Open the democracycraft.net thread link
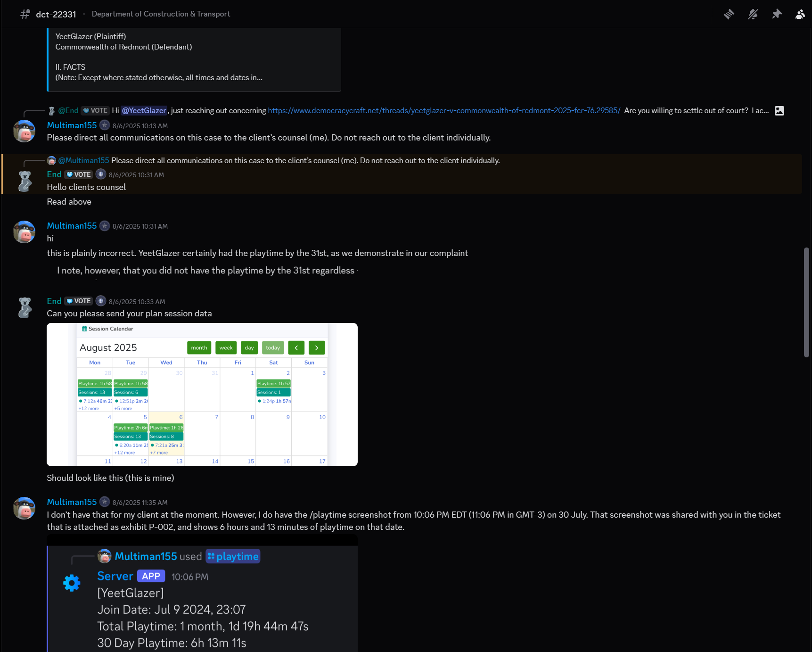The image size is (812, 652). coord(443,111)
